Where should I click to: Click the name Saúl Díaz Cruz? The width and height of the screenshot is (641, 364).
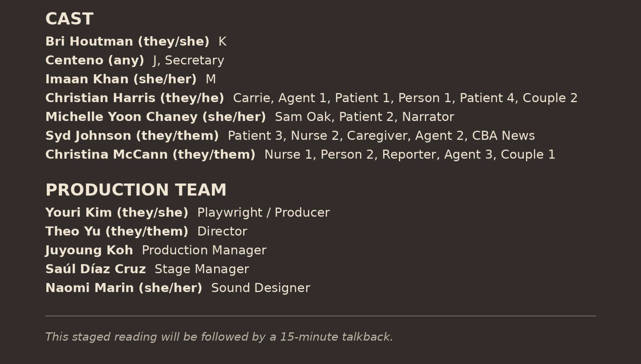click(x=96, y=269)
